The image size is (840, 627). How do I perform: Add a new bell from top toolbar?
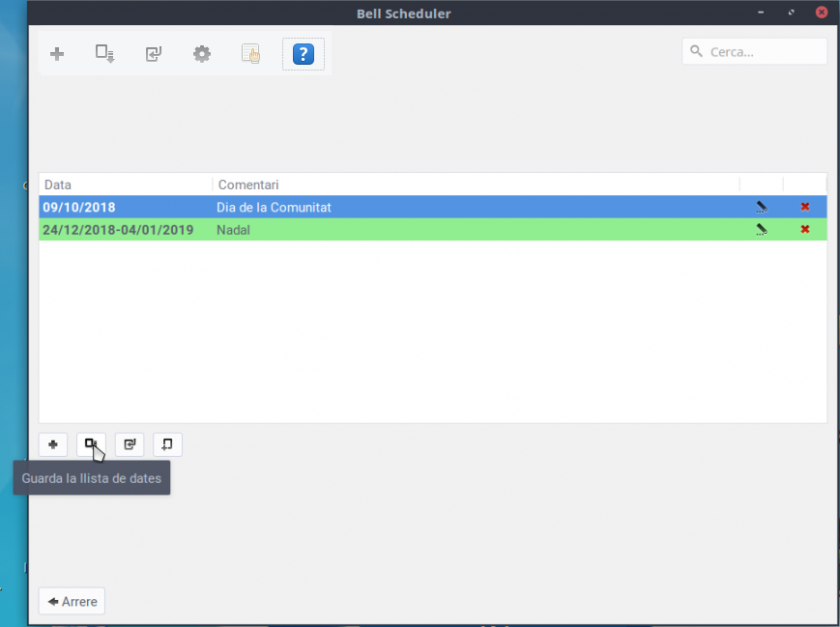pos(57,54)
